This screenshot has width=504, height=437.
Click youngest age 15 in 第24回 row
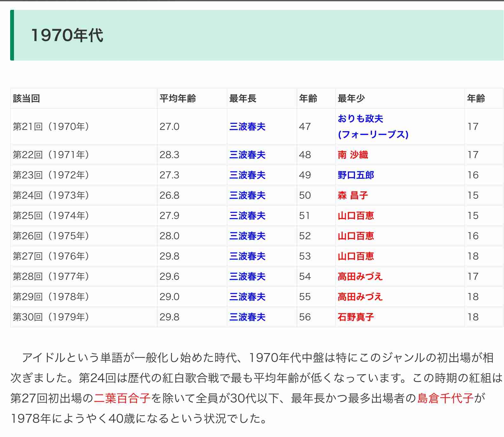point(473,196)
